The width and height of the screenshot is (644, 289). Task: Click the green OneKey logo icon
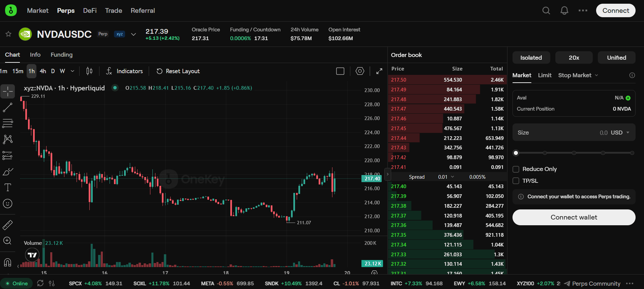click(11, 10)
